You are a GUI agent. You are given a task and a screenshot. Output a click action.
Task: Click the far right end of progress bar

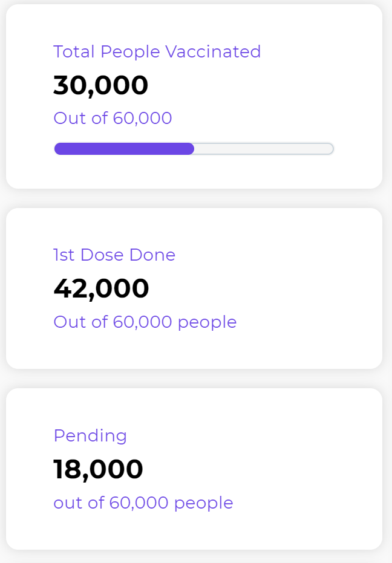tap(330, 149)
